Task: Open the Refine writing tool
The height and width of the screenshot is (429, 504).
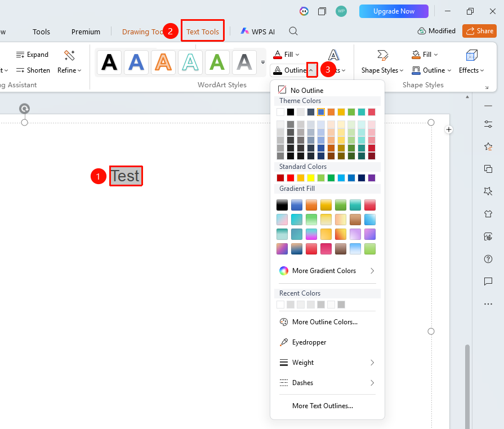Action: [69, 62]
